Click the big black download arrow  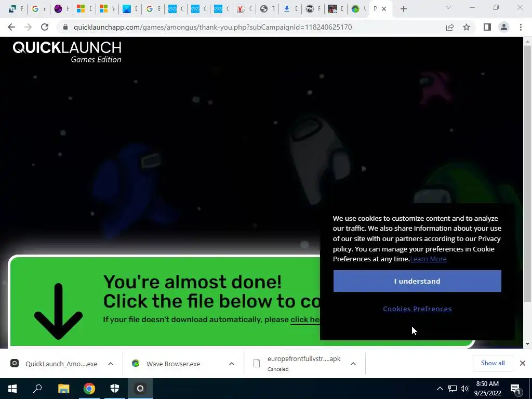(58, 312)
